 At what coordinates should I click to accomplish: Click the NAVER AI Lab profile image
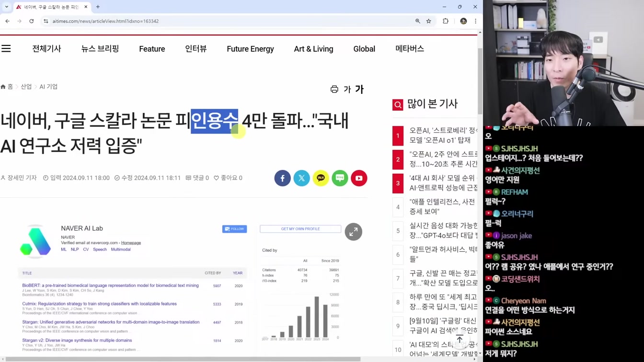coord(35,242)
